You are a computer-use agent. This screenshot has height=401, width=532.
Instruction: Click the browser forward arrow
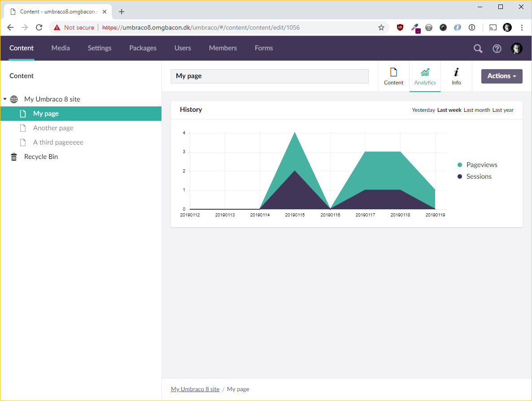coord(24,27)
